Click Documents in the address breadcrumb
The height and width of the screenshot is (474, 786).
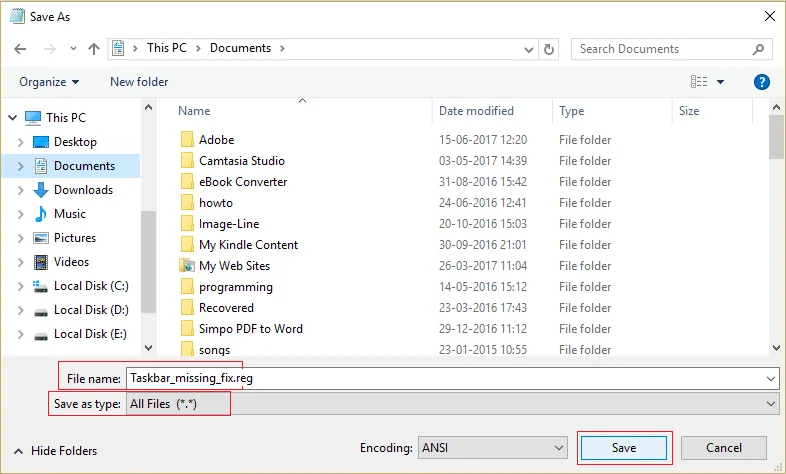pyautogui.click(x=240, y=48)
